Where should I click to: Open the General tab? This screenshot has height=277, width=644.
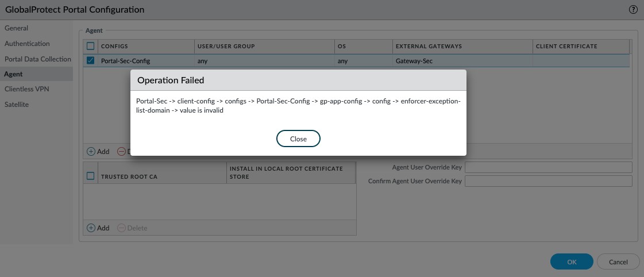pyautogui.click(x=16, y=28)
